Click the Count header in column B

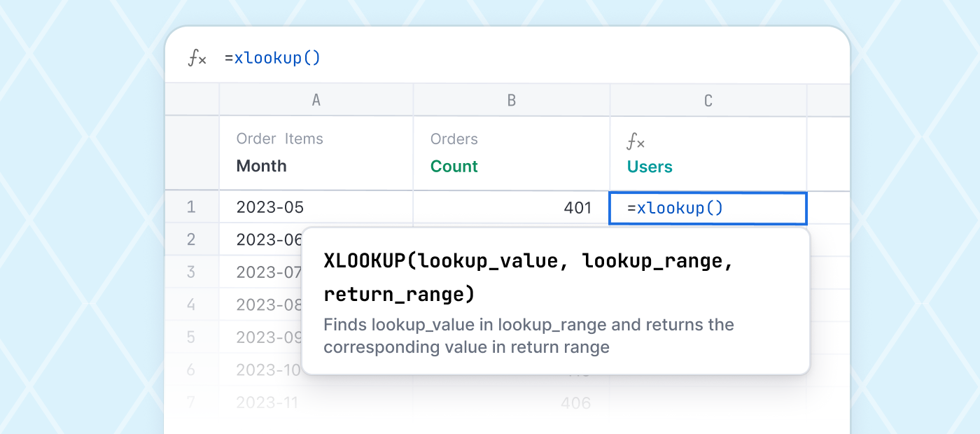454,167
